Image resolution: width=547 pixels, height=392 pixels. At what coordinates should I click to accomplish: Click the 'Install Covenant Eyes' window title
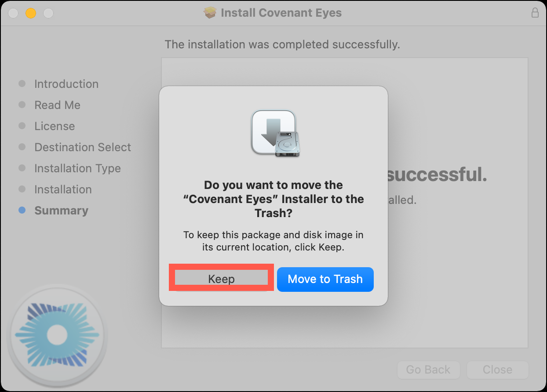click(281, 13)
